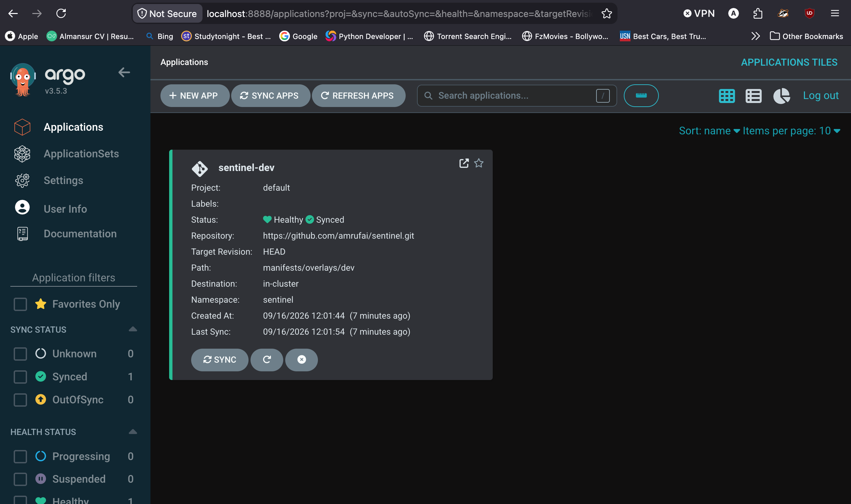This screenshot has height=504, width=851.
Task: Switch to the list view icon
Action: coord(753,96)
